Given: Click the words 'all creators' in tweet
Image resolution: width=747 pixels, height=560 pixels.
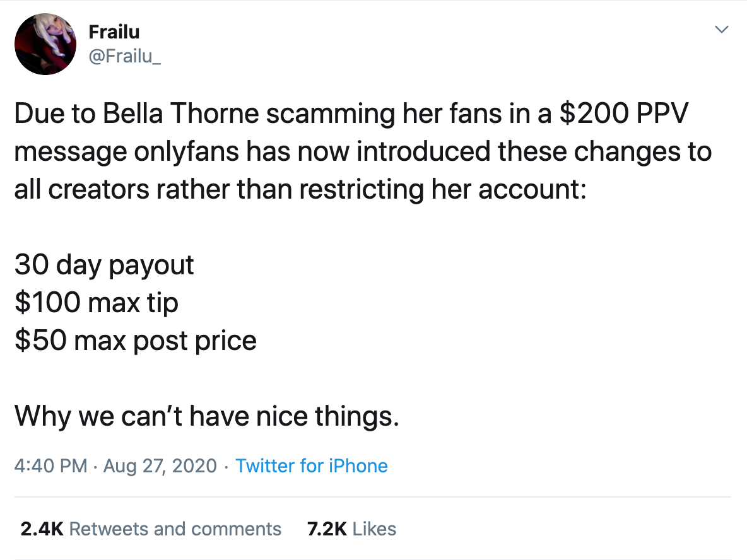Looking at the screenshot, I should pyautogui.click(x=82, y=190).
